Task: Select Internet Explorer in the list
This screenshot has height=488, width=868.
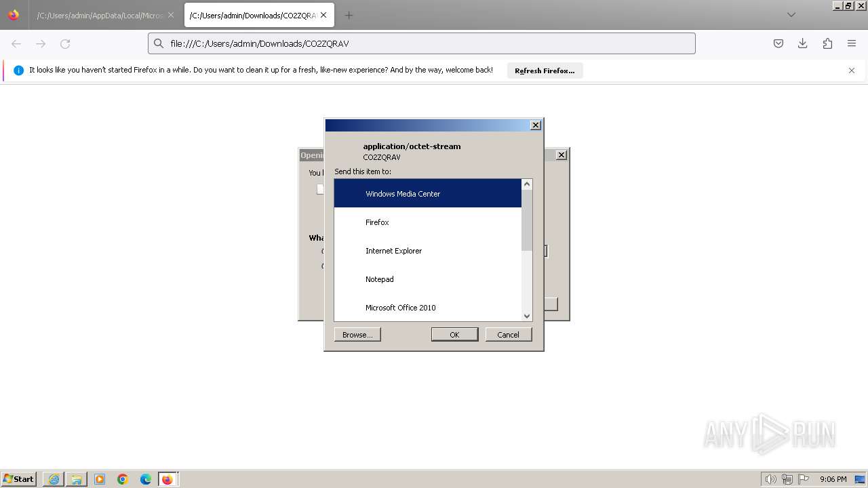Action: point(427,250)
